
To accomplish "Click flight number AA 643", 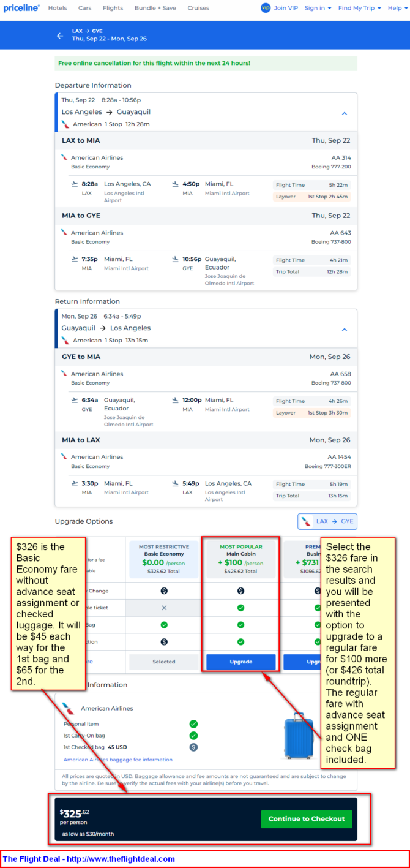I will (x=341, y=233).
